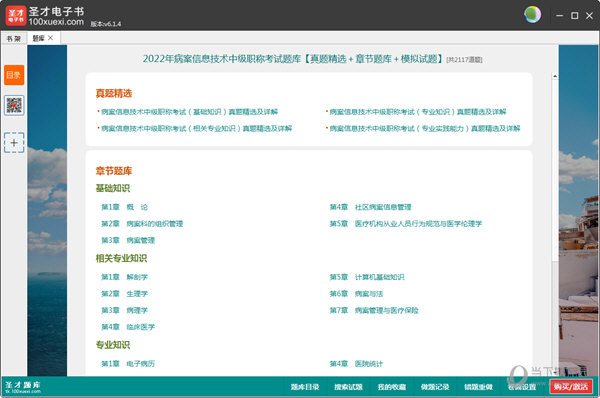Click the orange 目录 sidebar icon

(14, 75)
